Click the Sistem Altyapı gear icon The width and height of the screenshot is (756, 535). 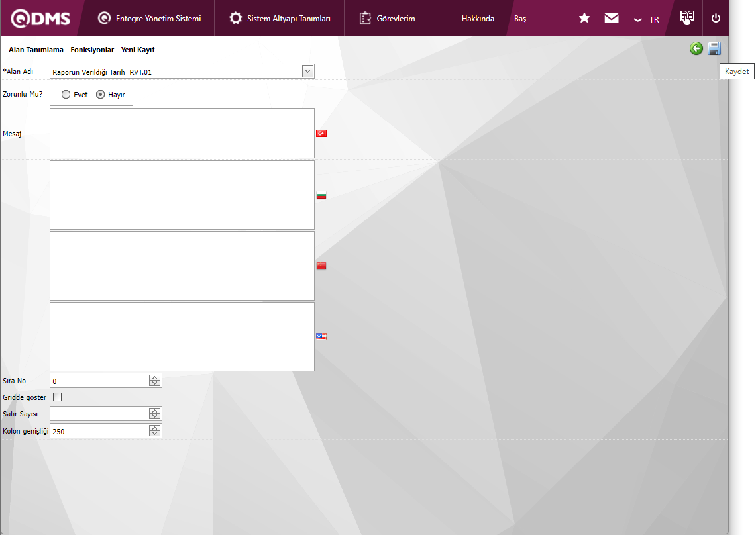coord(235,18)
